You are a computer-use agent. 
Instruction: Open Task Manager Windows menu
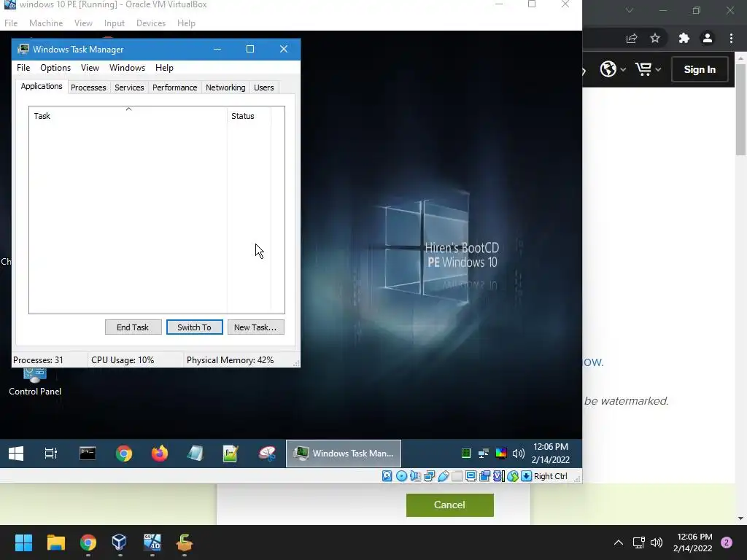click(x=127, y=68)
